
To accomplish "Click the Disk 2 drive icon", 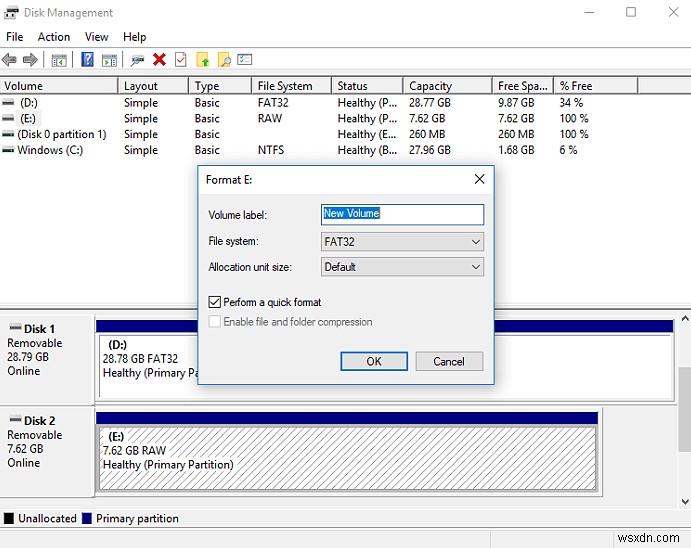I will tap(15, 418).
